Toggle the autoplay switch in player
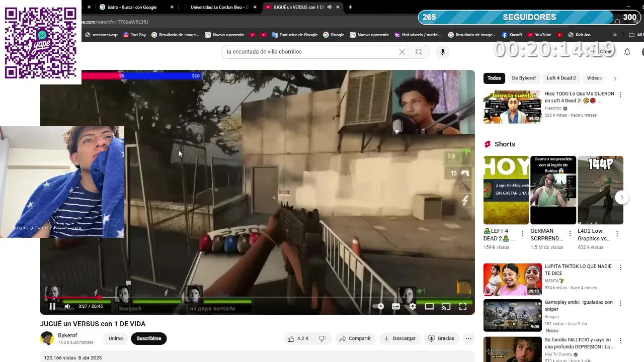Image resolution: width=644 pixels, height=362 pixels. 379,306
